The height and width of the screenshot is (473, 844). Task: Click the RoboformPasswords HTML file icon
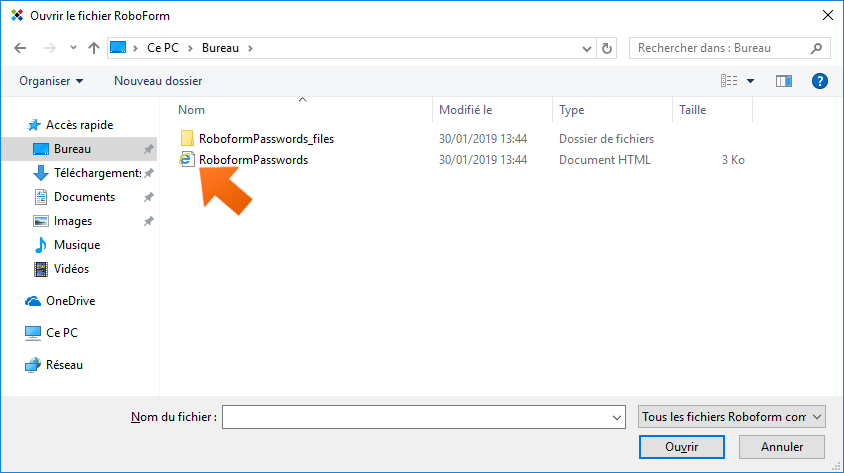click(187, 159)
